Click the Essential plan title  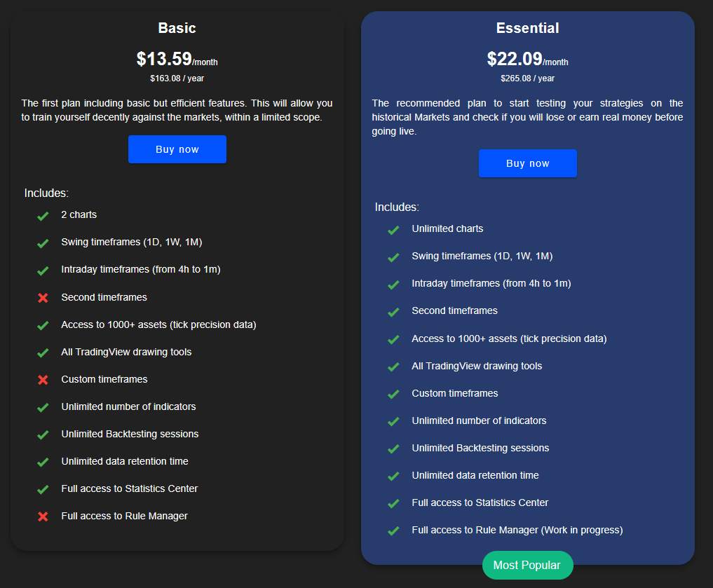pos(527,29)
